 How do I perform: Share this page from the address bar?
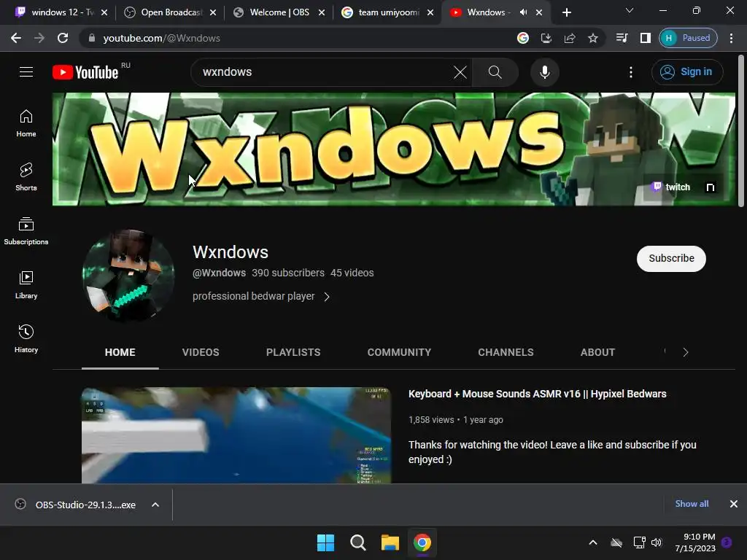coord(569,38)
